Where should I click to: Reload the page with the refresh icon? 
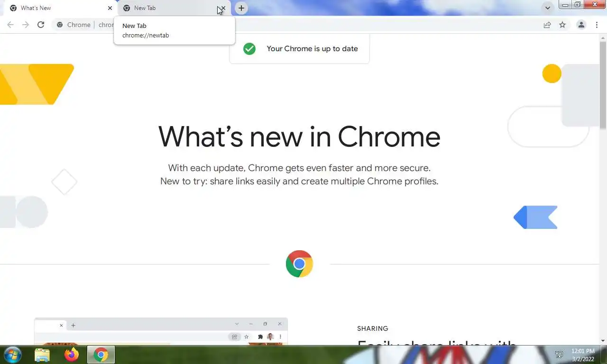click(41, 25)
